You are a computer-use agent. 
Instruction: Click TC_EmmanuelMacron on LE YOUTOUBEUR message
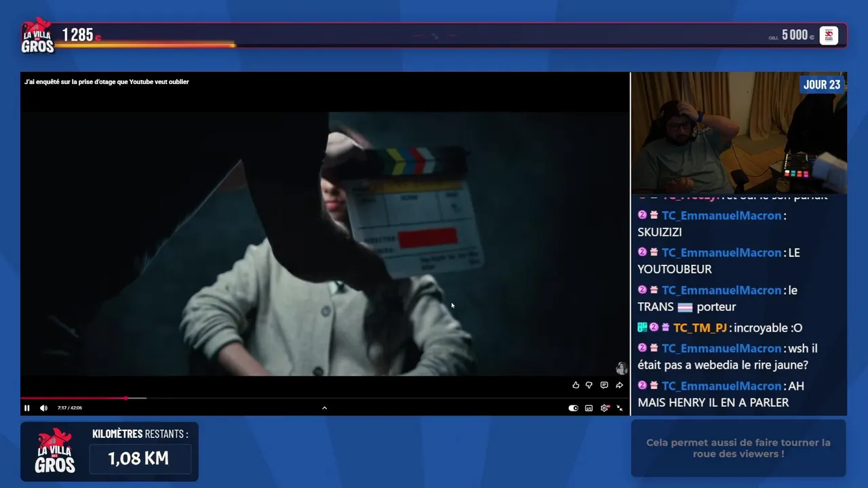[x=722, y=253]
